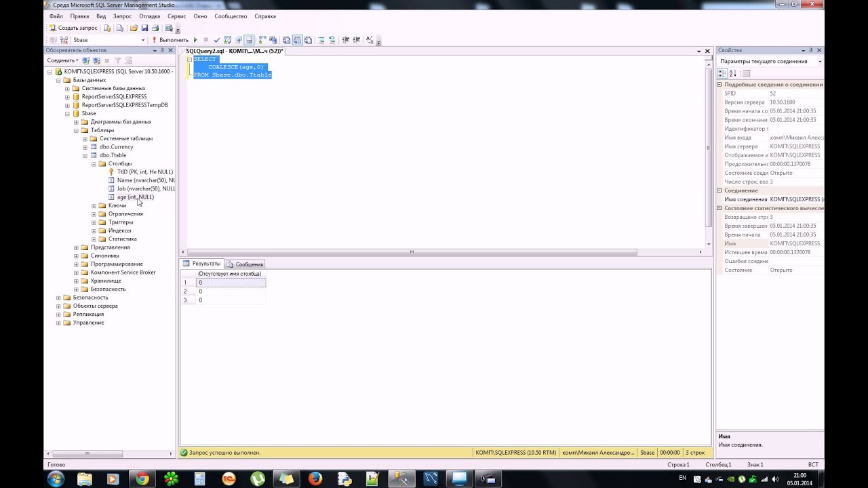Open the Windows Start button

(x=56, y=479)
